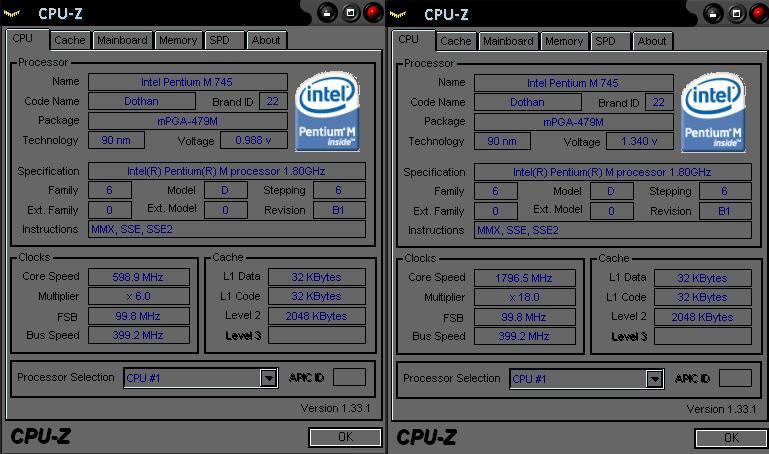Minimize the right CPU-Z window
769x454 pixels.
[x=713, y=14]
